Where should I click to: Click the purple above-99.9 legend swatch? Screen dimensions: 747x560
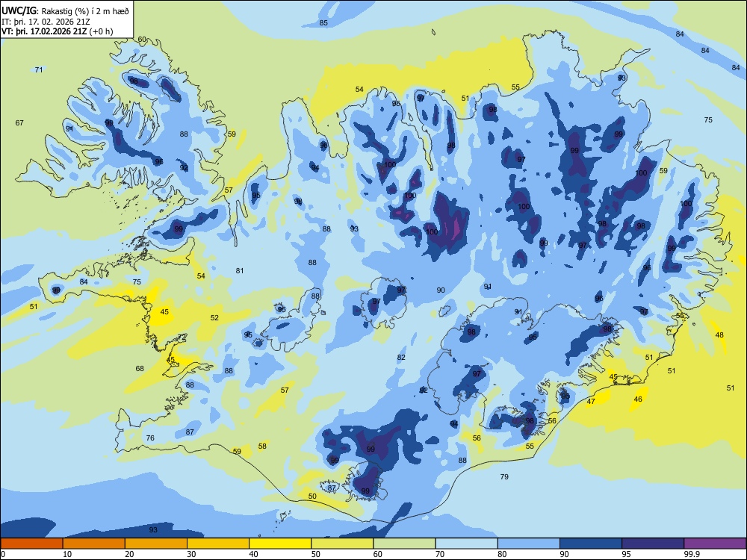(x=715, y=544)
